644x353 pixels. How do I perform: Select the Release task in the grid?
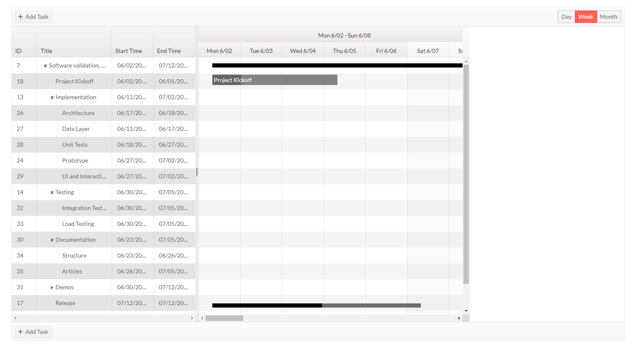click(x=65, y=303)
